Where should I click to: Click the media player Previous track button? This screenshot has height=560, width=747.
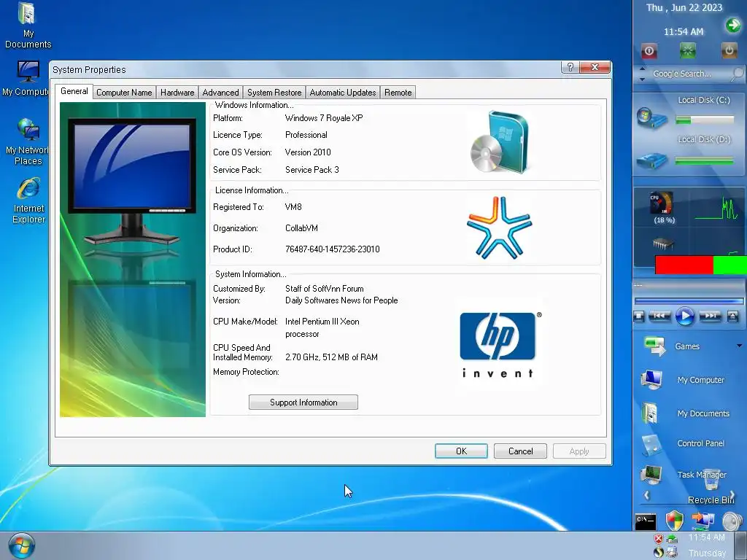coord(659,316)
